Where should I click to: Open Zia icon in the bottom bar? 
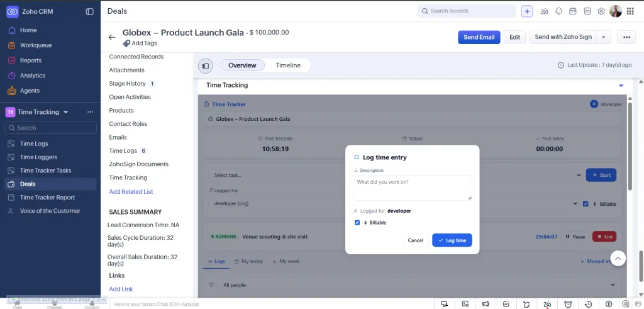coord(547,304)
